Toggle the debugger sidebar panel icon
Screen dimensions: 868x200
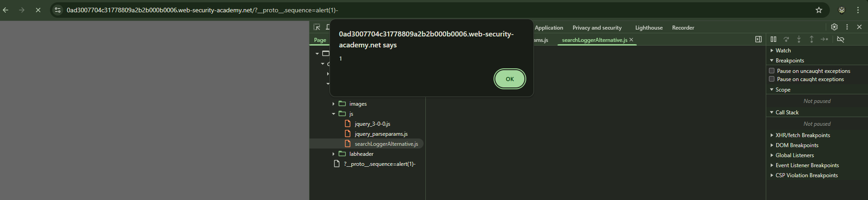(758, 40)
